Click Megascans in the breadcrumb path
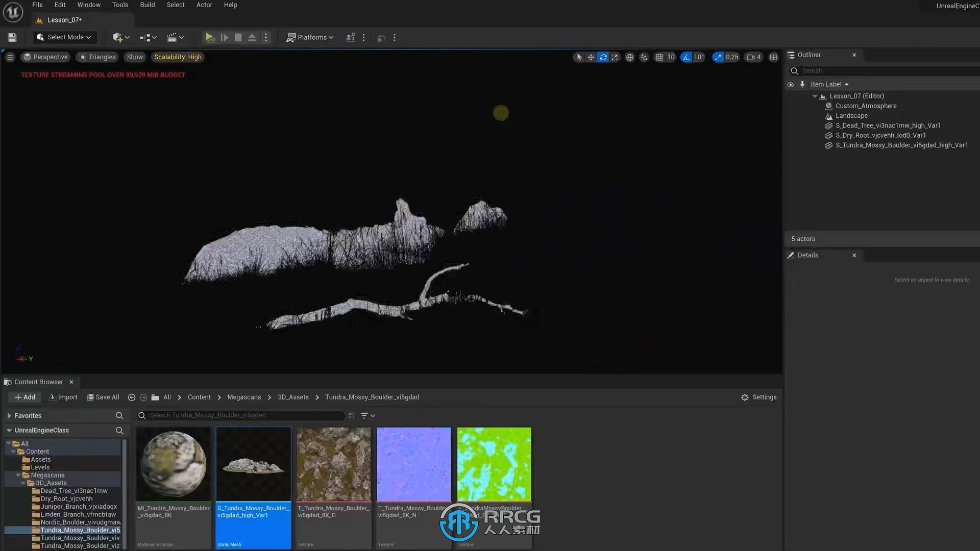The height and width of the screenshot is (551, 980). point(244,397)
